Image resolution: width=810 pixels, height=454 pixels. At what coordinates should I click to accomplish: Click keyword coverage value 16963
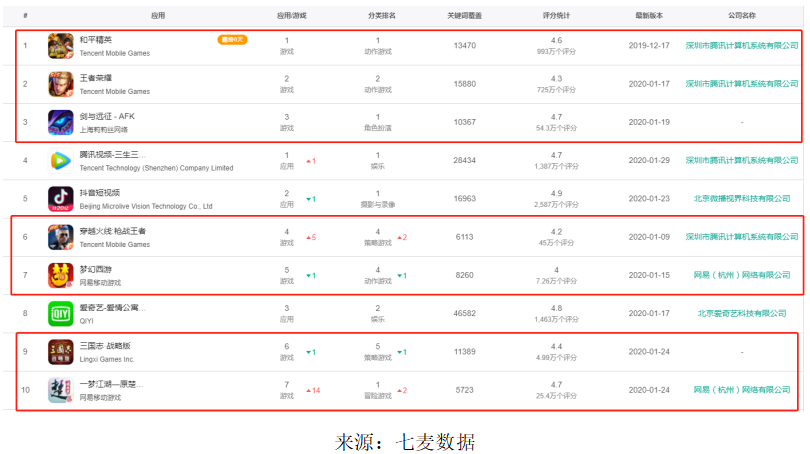[x=464, y=198]
